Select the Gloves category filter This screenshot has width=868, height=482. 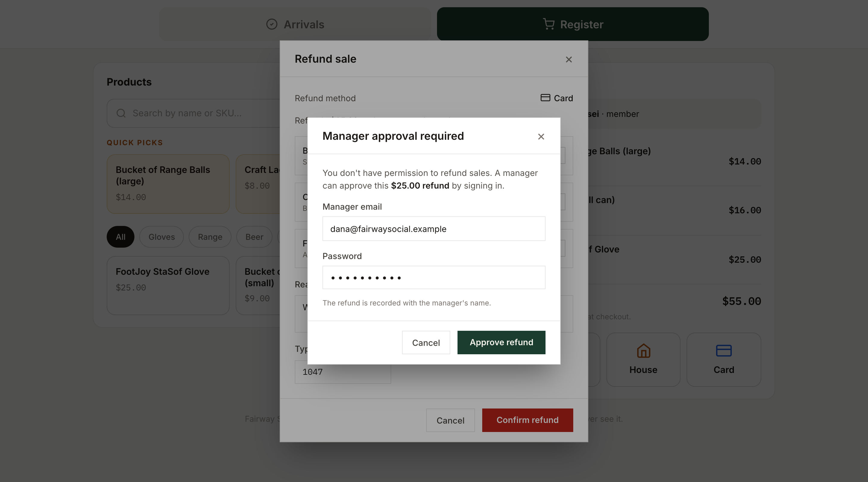[x=162, y=237]
